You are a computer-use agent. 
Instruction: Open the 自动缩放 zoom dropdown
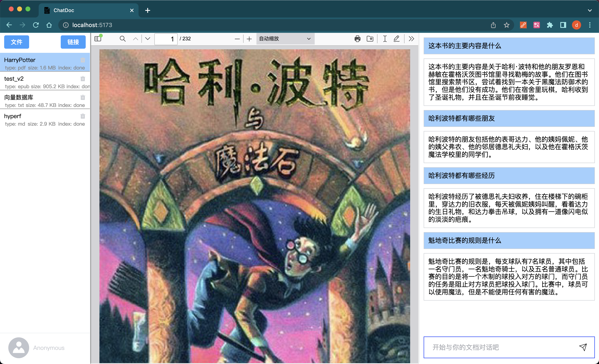tap(285, 39)
